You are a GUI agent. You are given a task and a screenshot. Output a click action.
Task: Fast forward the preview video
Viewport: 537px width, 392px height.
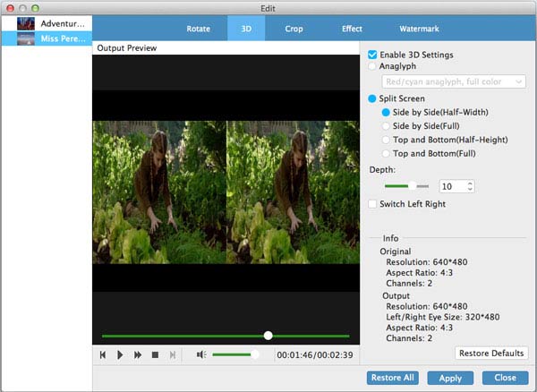(138, 355)
